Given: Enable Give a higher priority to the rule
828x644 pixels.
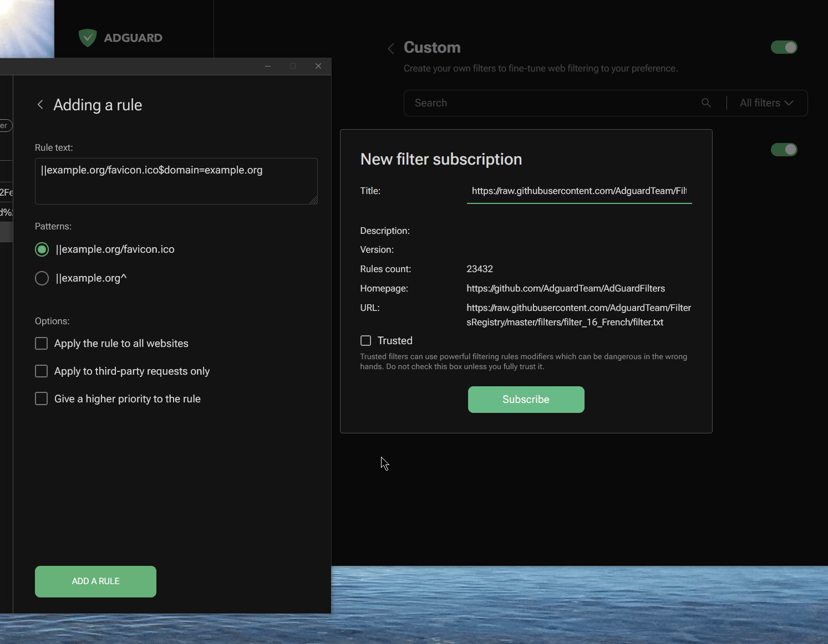Looking at the screenshot, I should pos(41,398).
